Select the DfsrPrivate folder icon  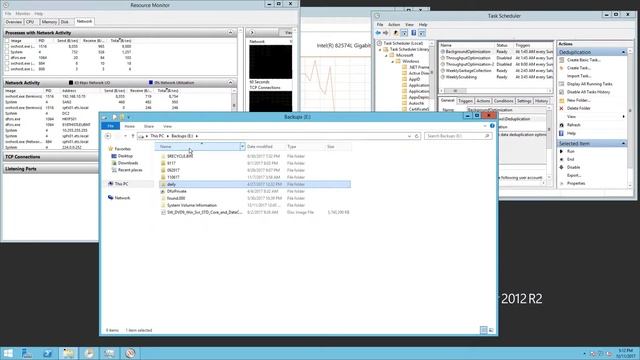163,191
